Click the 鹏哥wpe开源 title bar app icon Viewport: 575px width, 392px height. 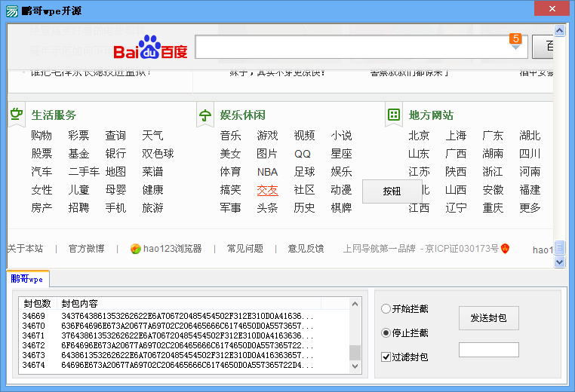click(13, 10)
